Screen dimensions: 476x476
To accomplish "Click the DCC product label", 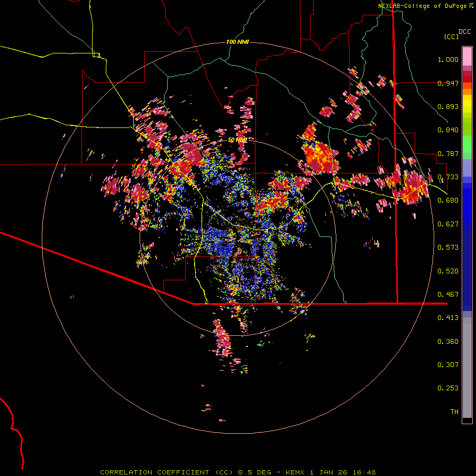I will [465, 32].
